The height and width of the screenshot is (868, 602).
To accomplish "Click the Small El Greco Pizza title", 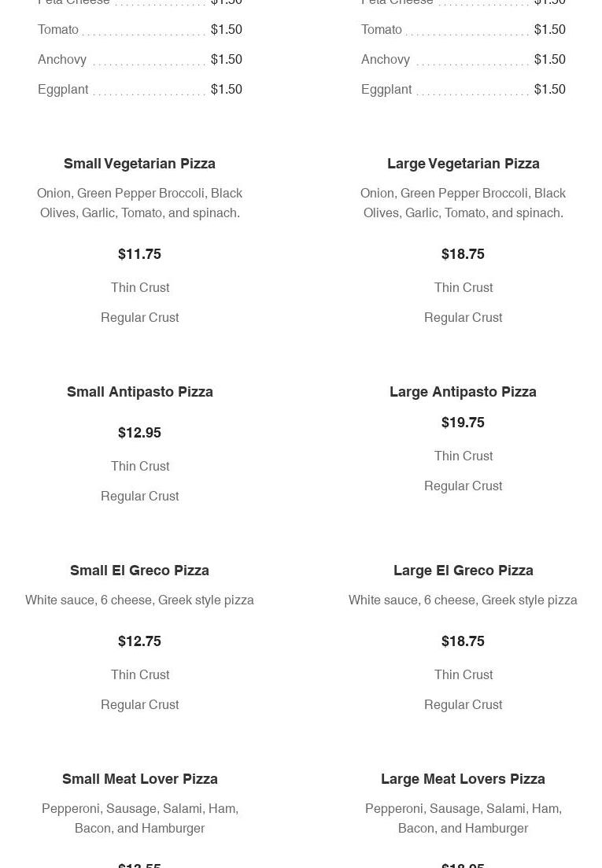I will 140,571.
